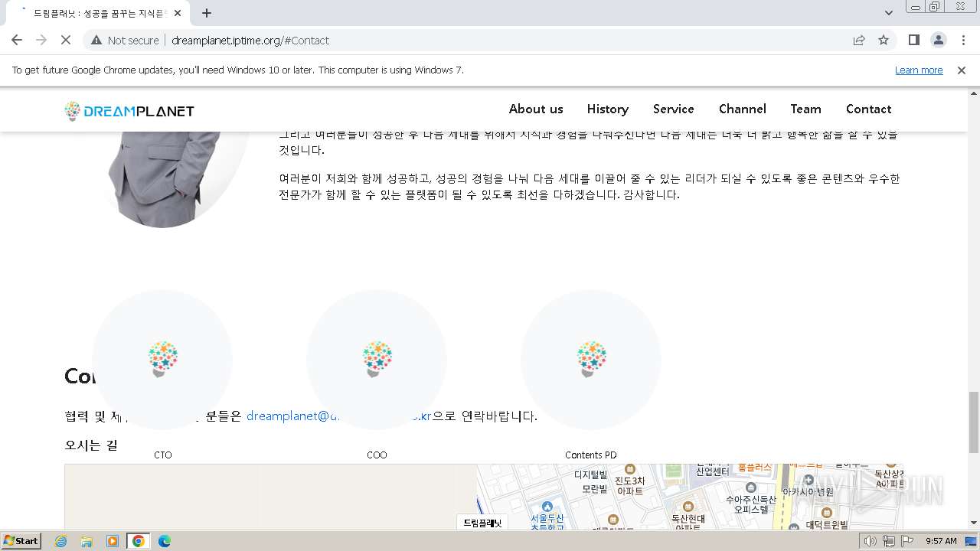
Task: Select 수아주신독산 오피스텔 map marker
Action: coord(751,487)
